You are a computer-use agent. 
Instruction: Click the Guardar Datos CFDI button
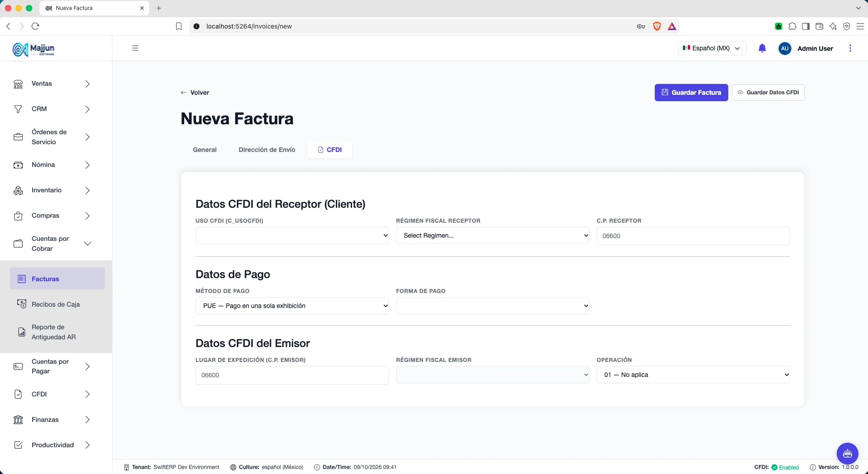768,93
